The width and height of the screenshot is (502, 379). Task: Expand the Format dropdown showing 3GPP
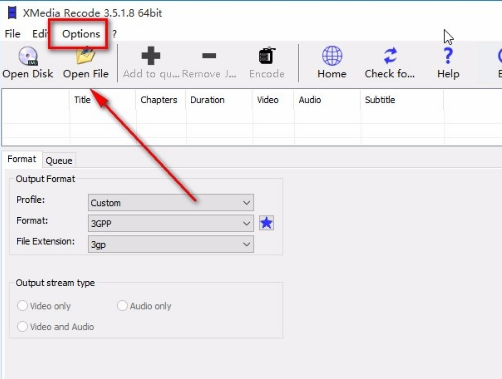tap(171, 223)
